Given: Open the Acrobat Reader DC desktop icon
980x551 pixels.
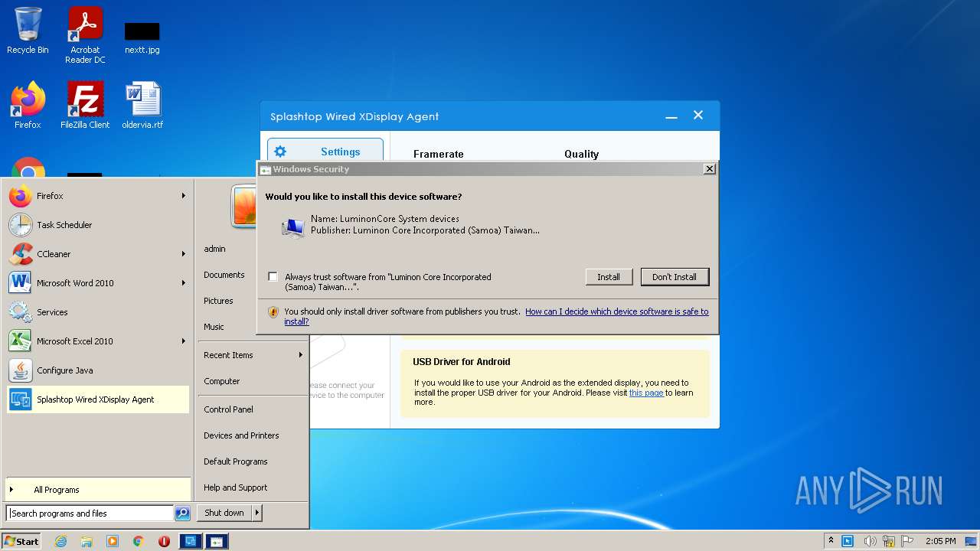Looking at the screenshot, I should pos(85,35).
